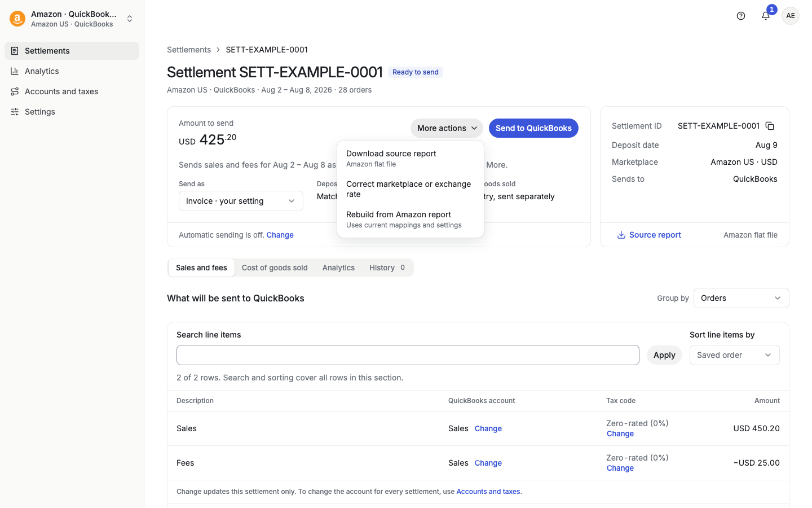Open the Group by Orders dropdown
812x508 pixels.
tap(741, 298)
